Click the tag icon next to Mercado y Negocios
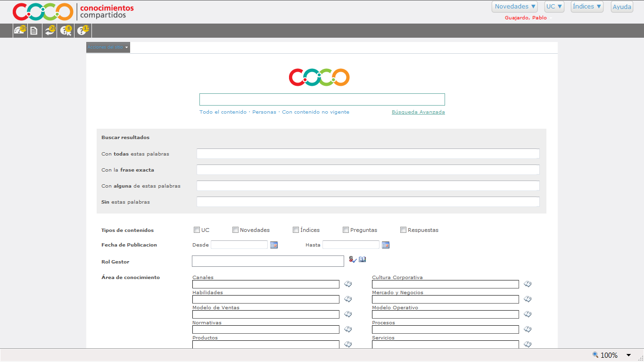 point(528,299)
